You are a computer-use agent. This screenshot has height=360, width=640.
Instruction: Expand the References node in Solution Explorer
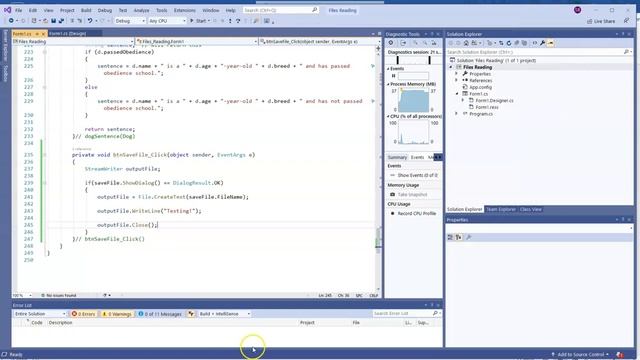coord(457,80)
